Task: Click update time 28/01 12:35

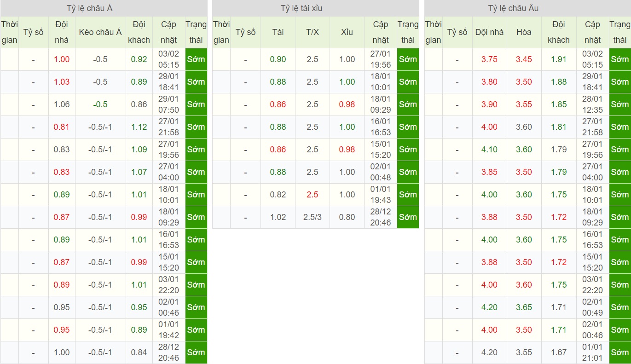Action: coord(592,104)
